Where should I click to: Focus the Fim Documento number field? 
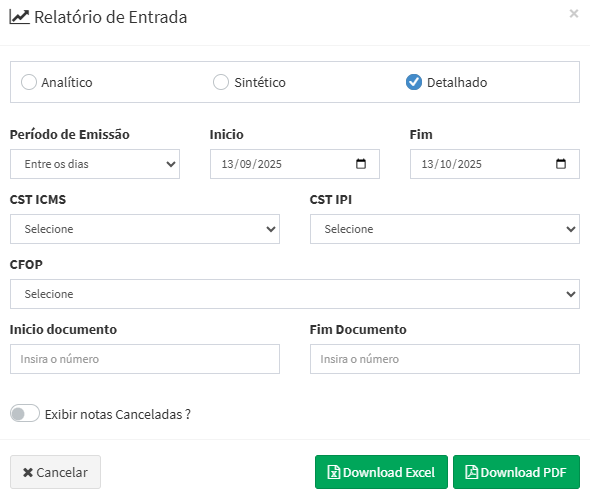click(445, 359)
